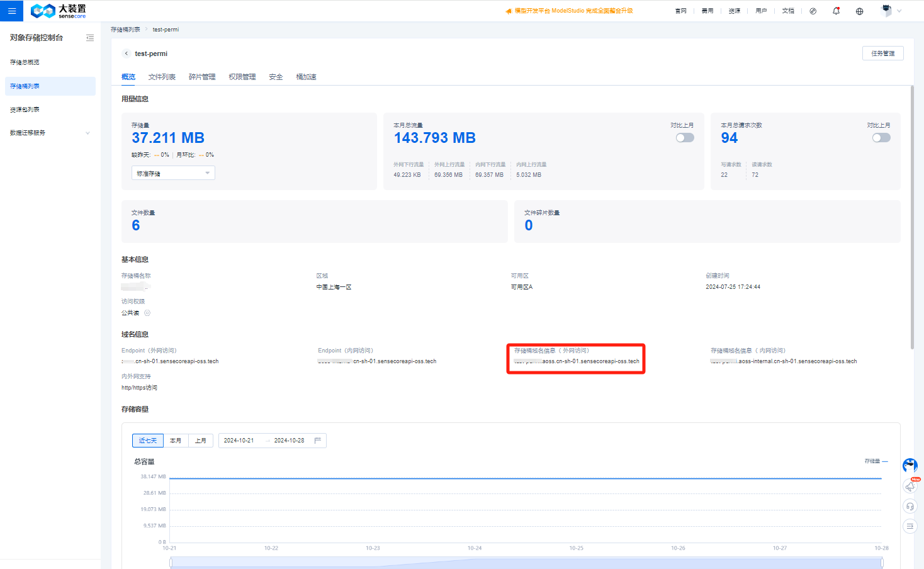Switch to the 文件列表 tab
This screenshot has width=924, height=569.
pos(162,77)
